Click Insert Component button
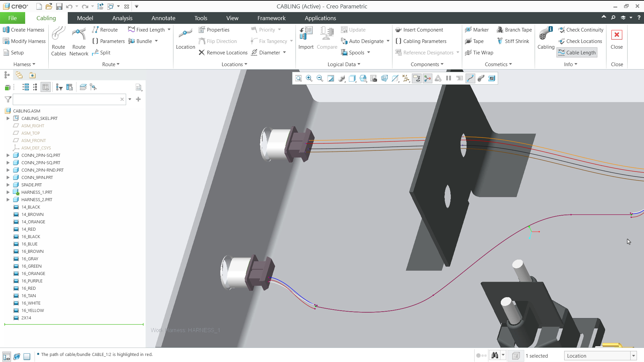644x362 pixels. coord(419,30)
